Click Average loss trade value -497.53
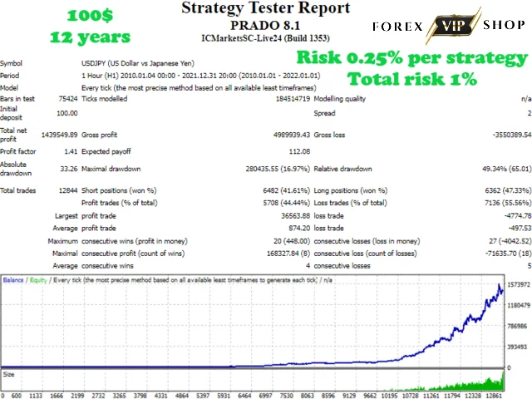This screenshot has height=399, width=532. [x=520, y=228]
